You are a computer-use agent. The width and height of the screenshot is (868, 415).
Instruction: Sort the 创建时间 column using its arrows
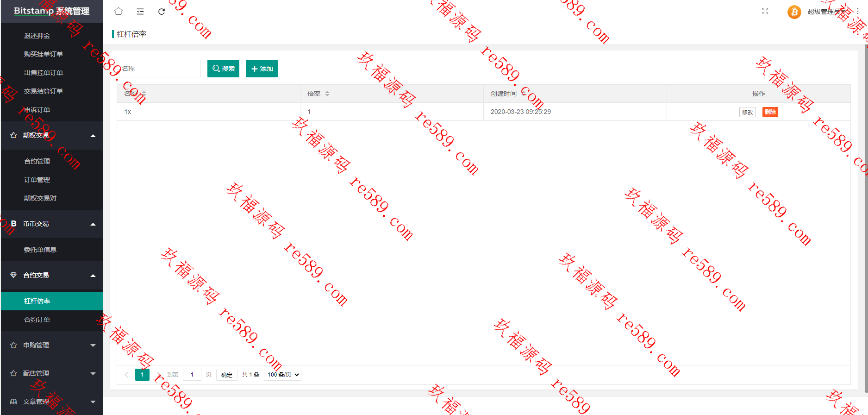point(524,94)
